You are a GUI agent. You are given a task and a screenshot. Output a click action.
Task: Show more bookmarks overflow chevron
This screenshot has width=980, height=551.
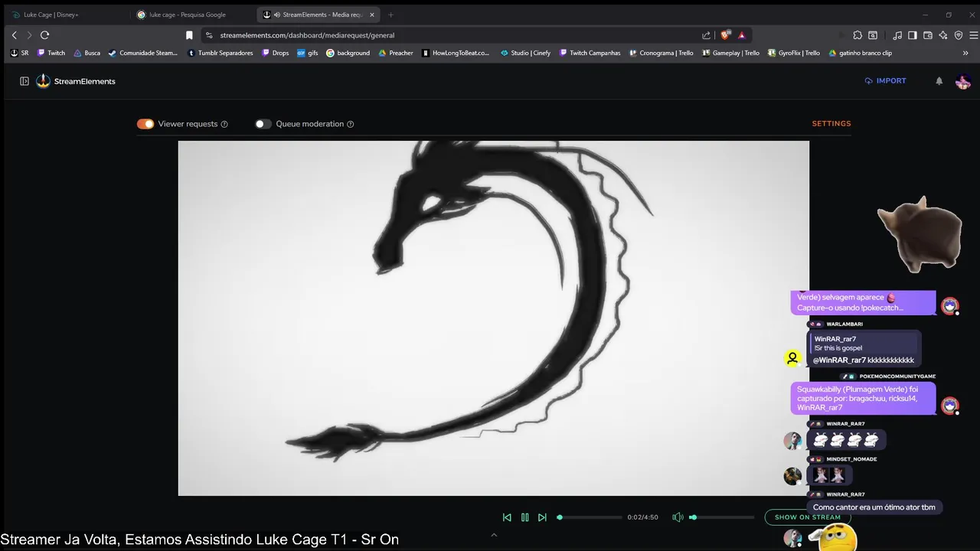pos(965,53)
